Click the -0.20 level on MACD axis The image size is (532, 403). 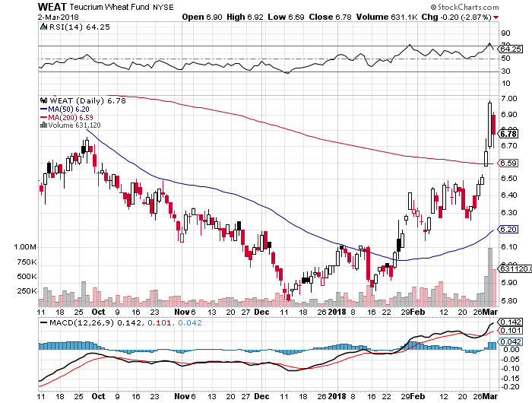click(x=511, y=387)
